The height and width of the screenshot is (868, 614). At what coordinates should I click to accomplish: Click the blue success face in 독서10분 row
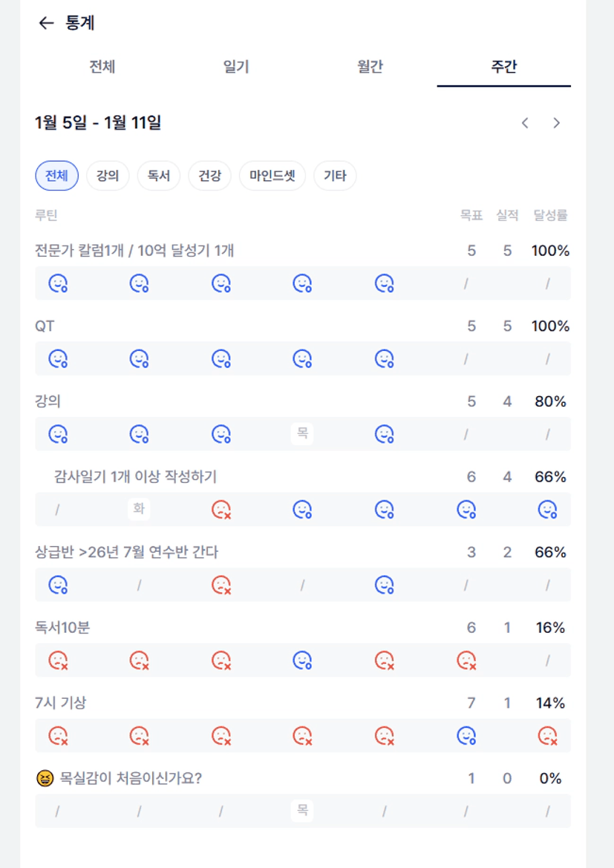(302, 660)
